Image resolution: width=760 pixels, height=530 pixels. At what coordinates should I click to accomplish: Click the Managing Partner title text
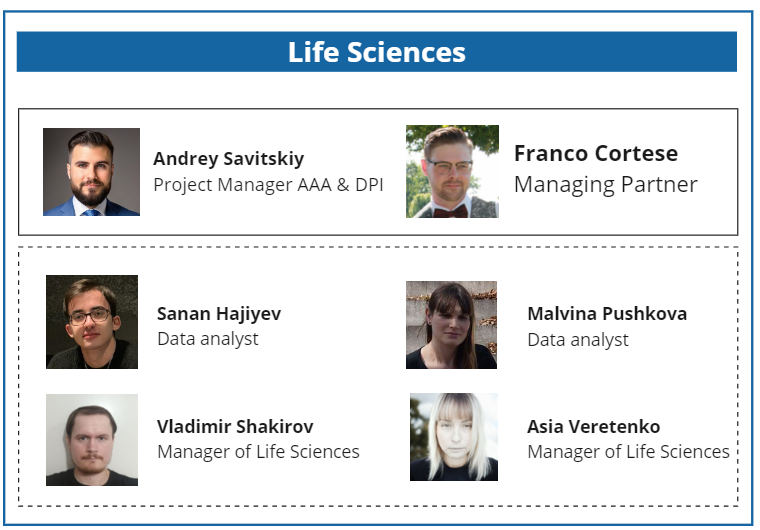[x=605, y=185]
